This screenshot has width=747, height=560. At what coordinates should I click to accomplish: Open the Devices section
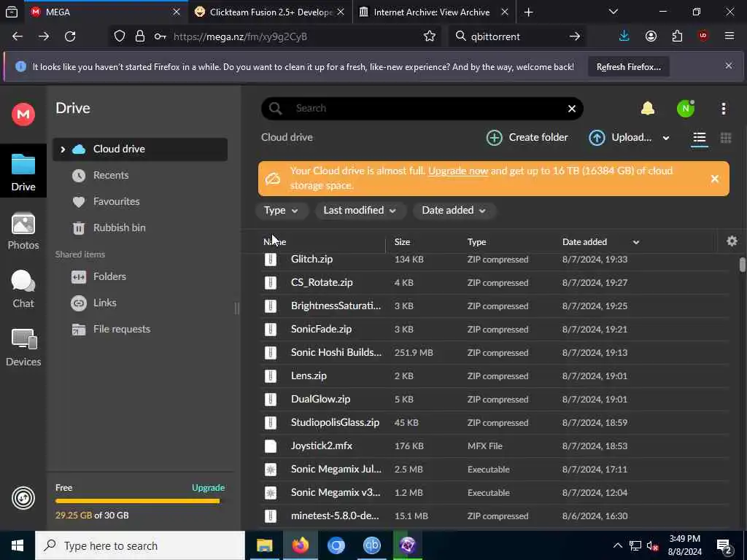tap(23, 348)
